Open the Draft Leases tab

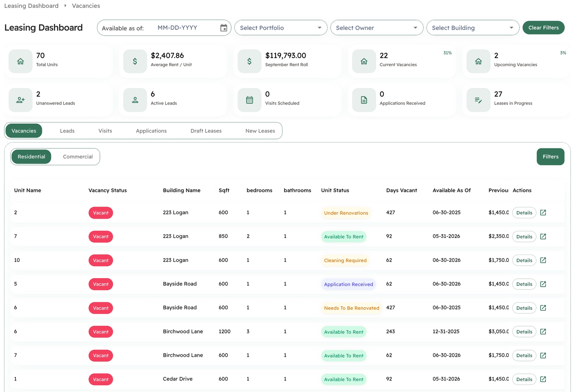tap(206, 131)
